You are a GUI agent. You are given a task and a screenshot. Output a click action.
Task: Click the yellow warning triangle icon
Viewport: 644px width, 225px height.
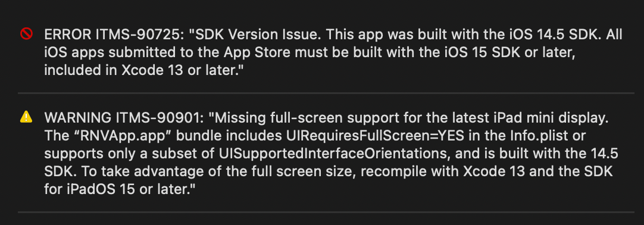26,117
